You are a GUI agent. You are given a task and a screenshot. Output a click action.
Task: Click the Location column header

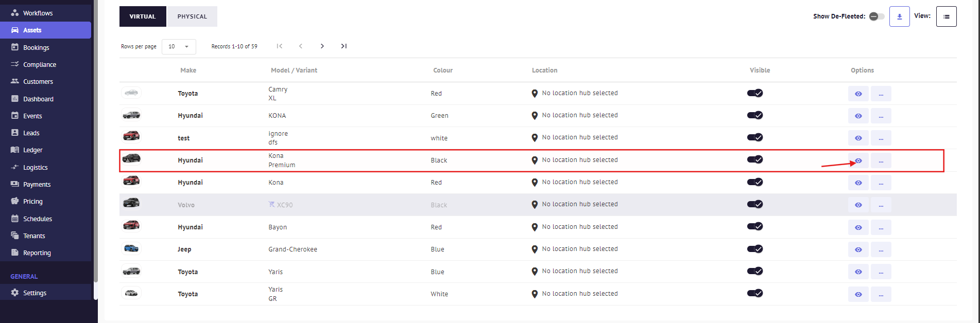[545, 70]
